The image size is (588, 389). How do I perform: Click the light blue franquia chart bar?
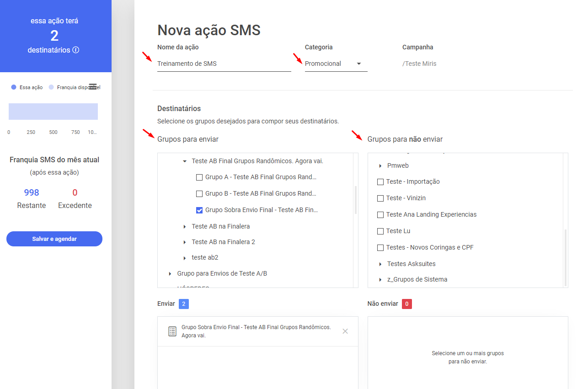[x=53, y=112]
